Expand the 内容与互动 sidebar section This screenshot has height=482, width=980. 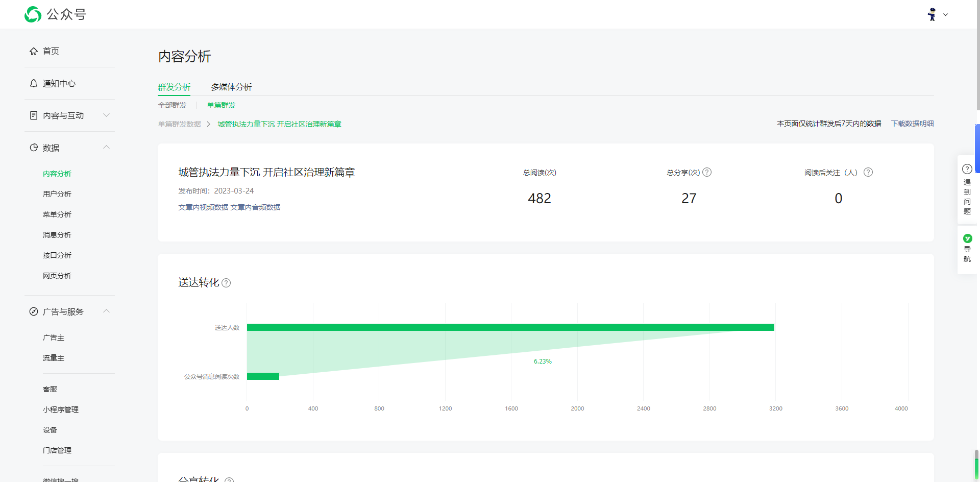[x=107, y=115]
